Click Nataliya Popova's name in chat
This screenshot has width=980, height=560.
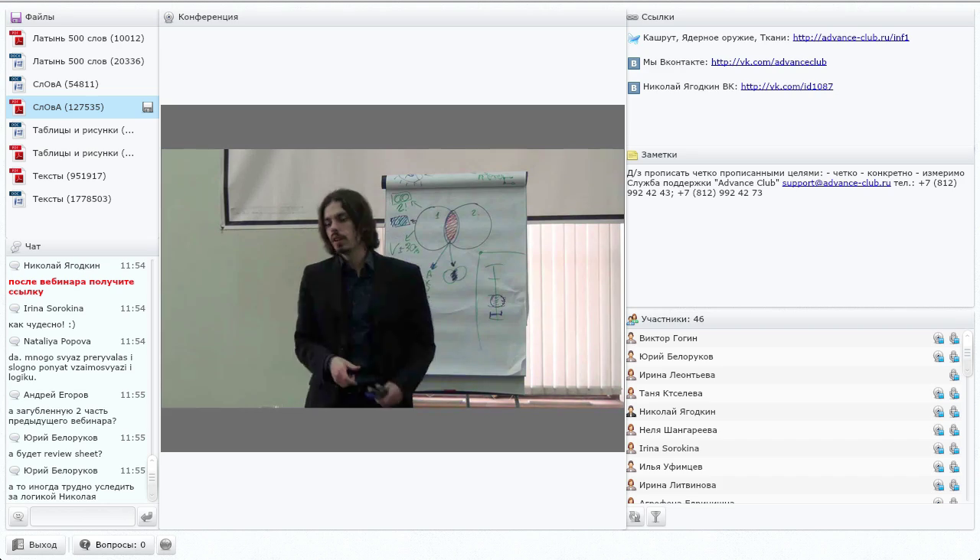coord(57,341)
